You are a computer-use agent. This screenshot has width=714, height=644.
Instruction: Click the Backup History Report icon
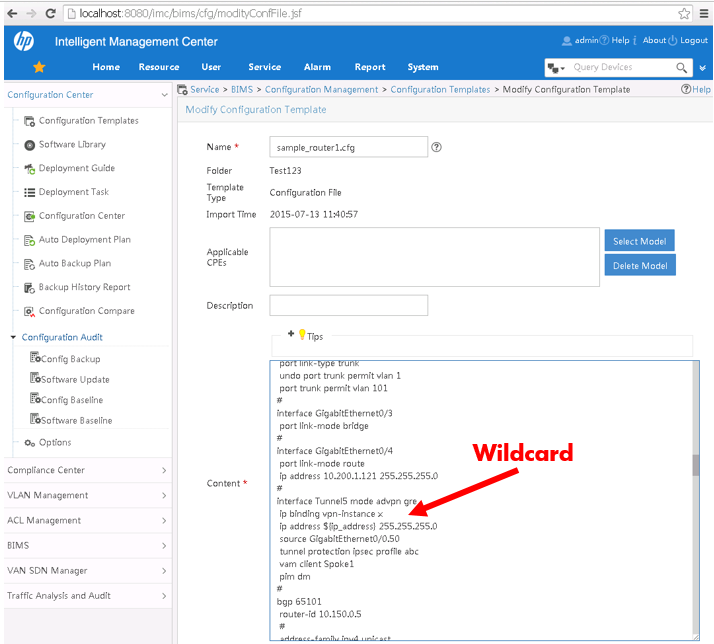tap(30, 288)
